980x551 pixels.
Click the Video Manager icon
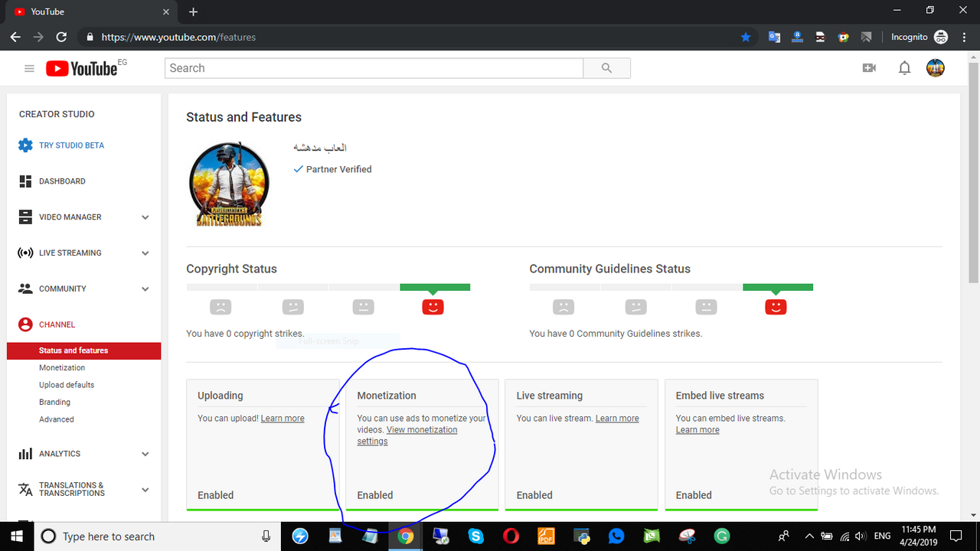(x=25, y=217)
